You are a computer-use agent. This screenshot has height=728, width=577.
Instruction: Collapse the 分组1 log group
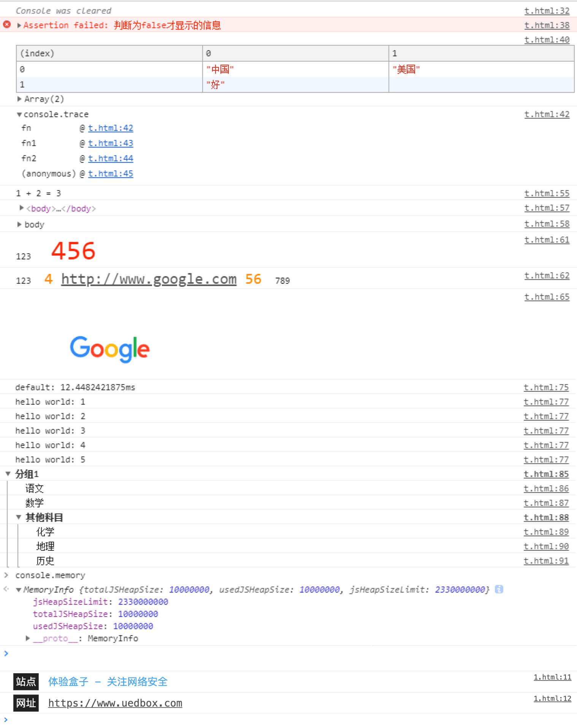pos(8,474)
